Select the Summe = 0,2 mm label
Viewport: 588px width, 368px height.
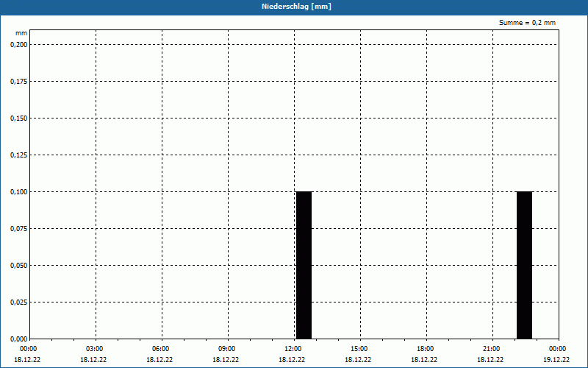tap(527, 23)
